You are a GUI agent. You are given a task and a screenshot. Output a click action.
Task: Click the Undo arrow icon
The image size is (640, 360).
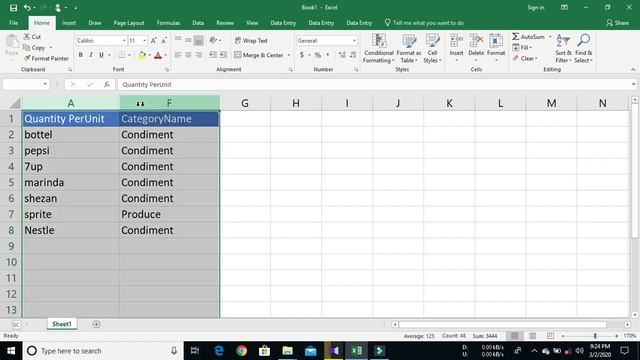[27, 7]
